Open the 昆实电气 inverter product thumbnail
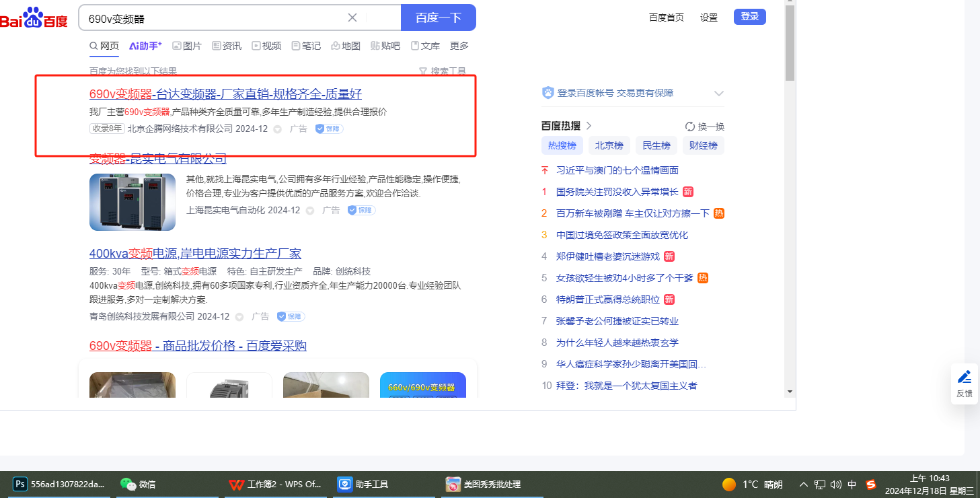Viewport: 980px width, 498px height. coord(133,203)
